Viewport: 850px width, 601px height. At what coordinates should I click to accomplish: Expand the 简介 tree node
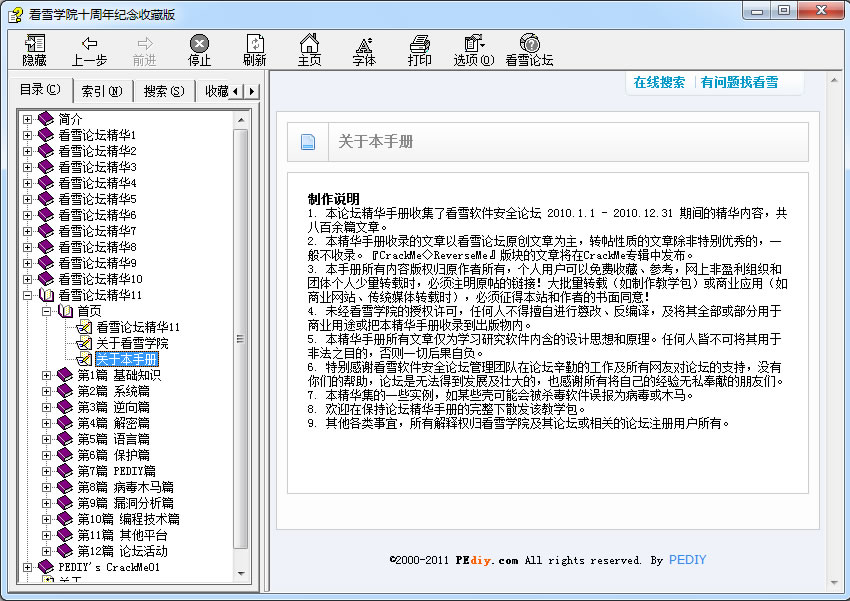pyautogui.click(x=28, y=119)
